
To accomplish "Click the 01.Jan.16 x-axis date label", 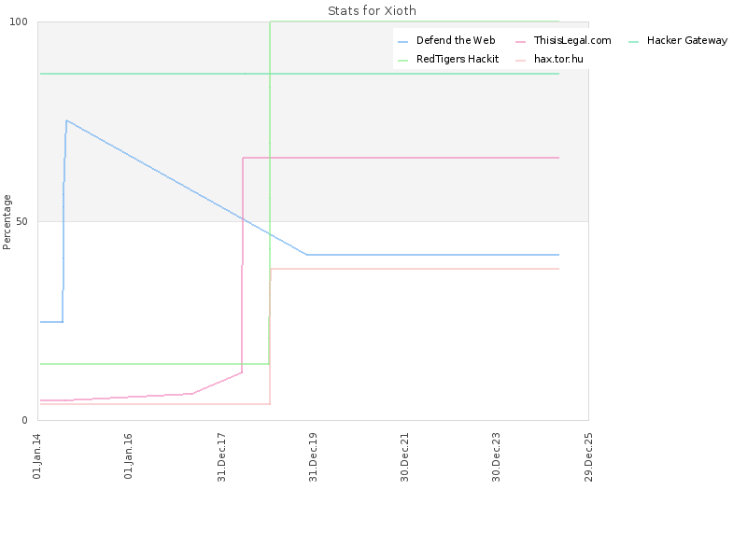I will [x=129, y=456].
